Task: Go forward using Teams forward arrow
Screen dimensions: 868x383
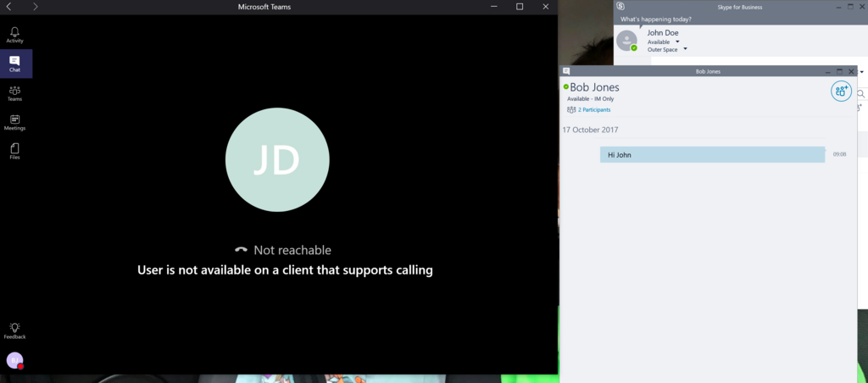Action: [x=36, y=7]
